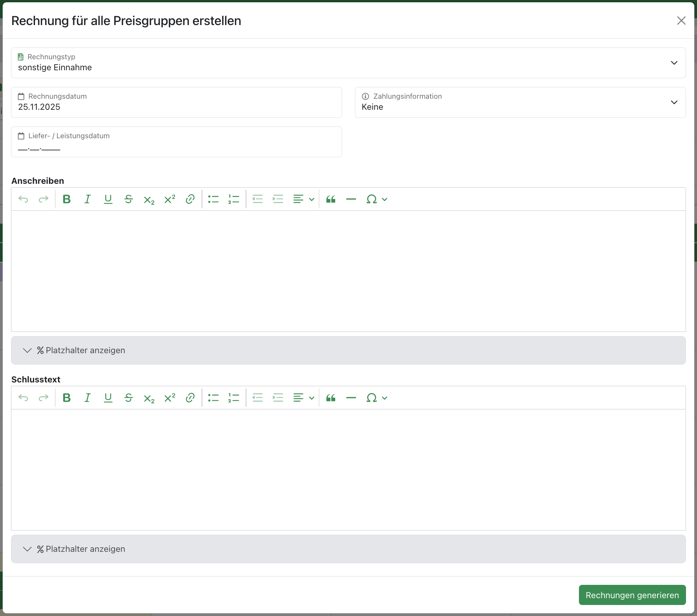Add bulleted list in Anschreiben editor
The width and height of the screenshot is (697, 616).
pos(213,199)
